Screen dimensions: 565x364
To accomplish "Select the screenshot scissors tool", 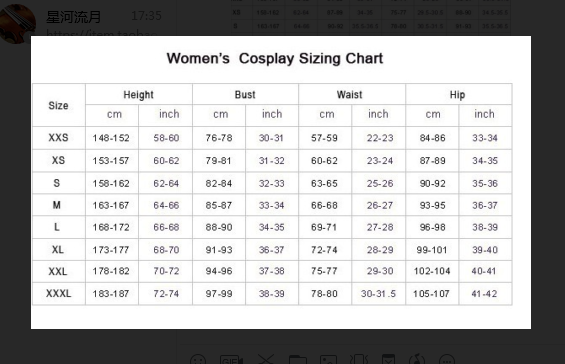I will point(266,359).
